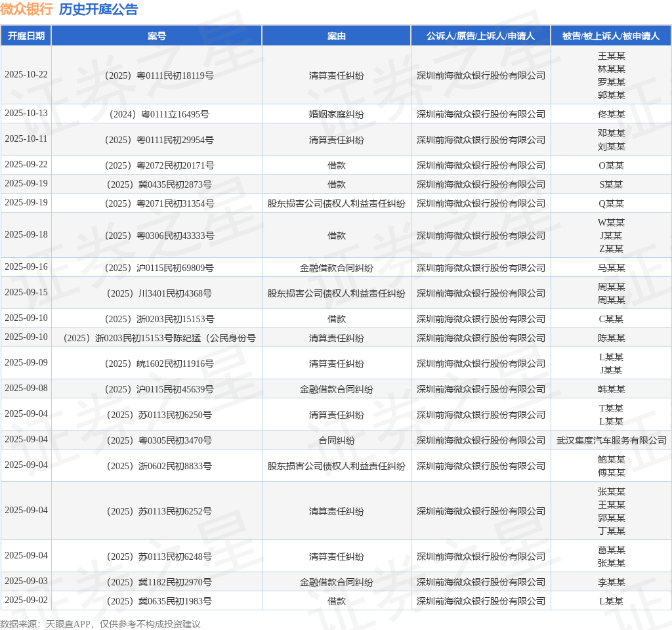Select defendant 罗某某
The height and width of the screenshot is (630, 672).
(x=611, y=82)
